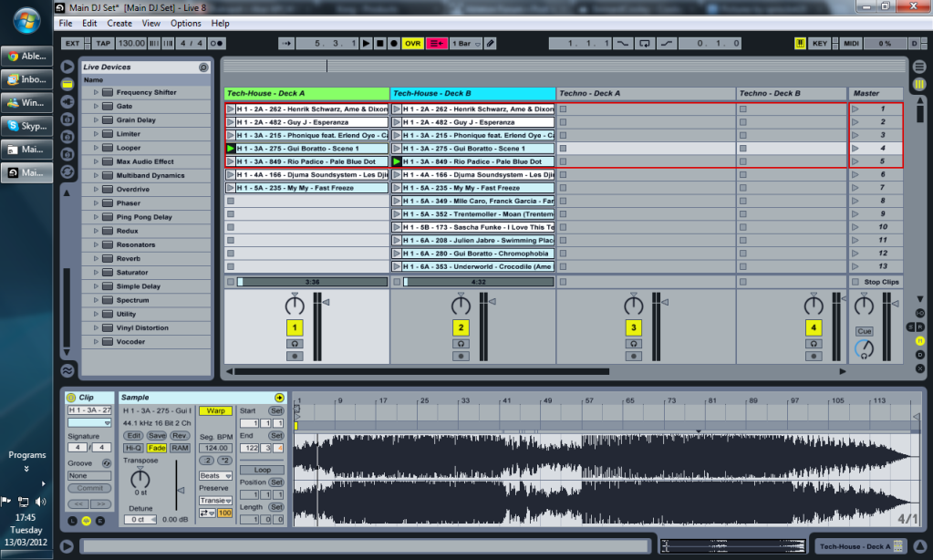Expand the Vocoder device folder
Screen dimensions: 933x560
pos(96,342)
